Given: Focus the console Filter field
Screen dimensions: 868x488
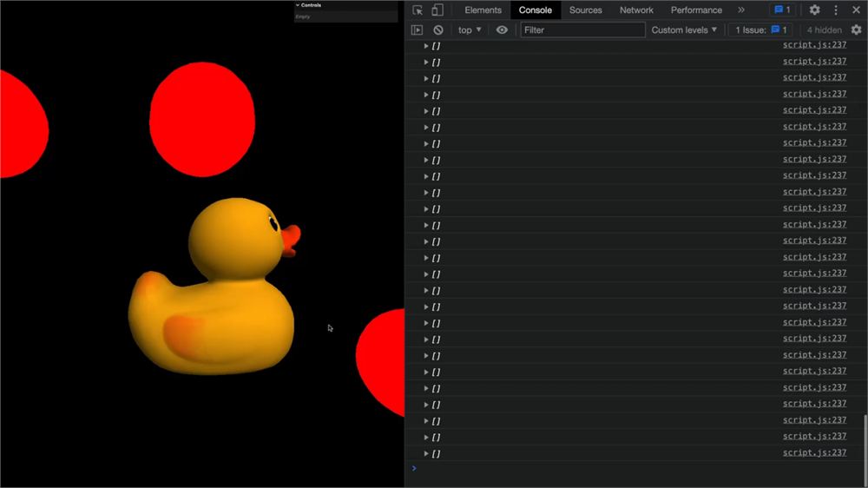Looking at the screenshot, I should 582,30.
